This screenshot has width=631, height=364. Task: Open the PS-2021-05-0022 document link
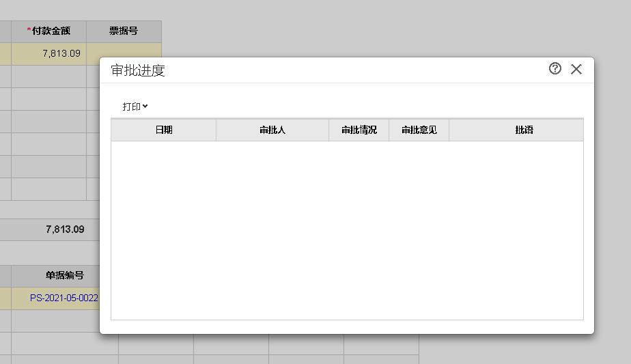pos(64,298)
